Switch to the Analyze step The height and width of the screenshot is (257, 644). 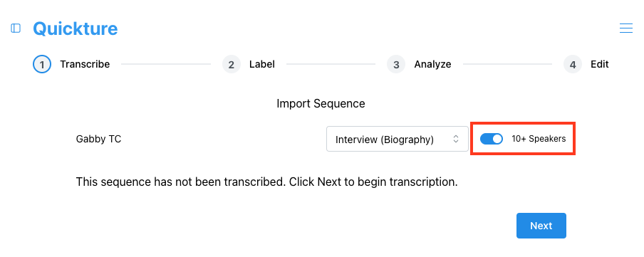pyautogui.click(x=432, y=65)
